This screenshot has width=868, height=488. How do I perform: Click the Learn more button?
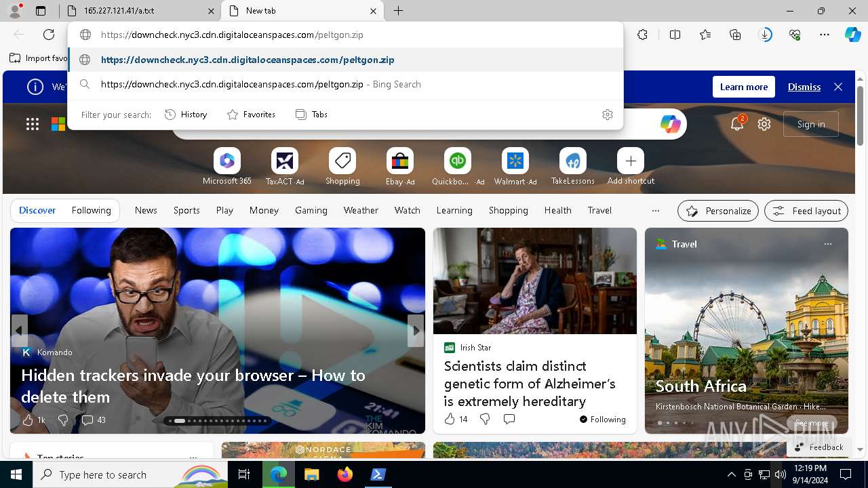(744, 87)
